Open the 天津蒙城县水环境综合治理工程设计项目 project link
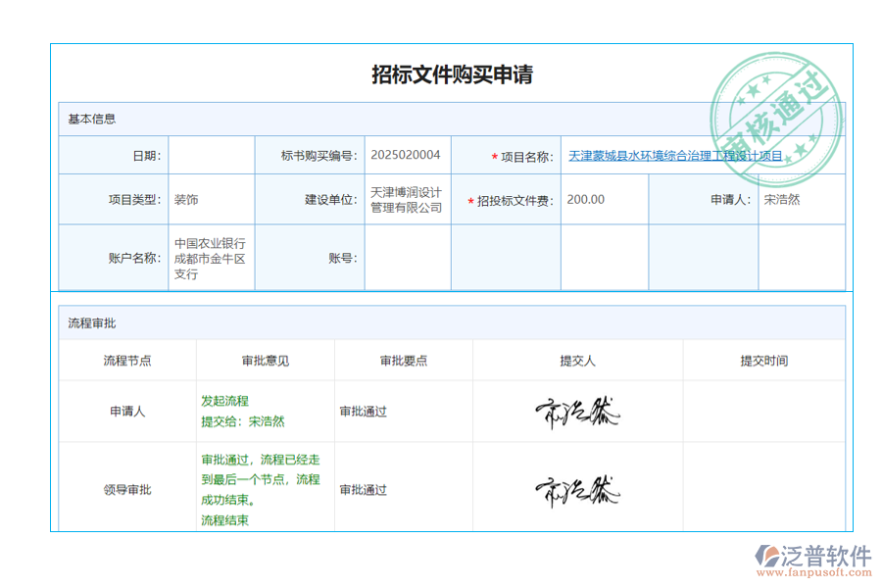882x588 pixels. tap(676, 154)
